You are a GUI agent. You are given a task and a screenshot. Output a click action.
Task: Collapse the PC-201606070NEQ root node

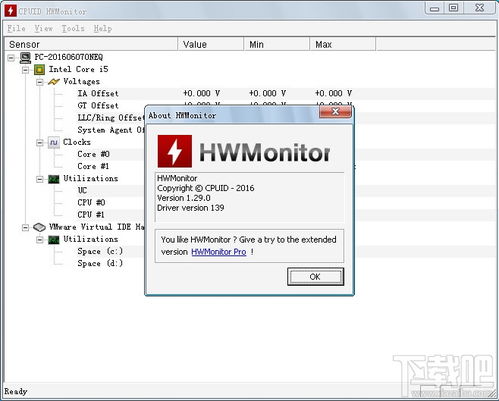11,58
